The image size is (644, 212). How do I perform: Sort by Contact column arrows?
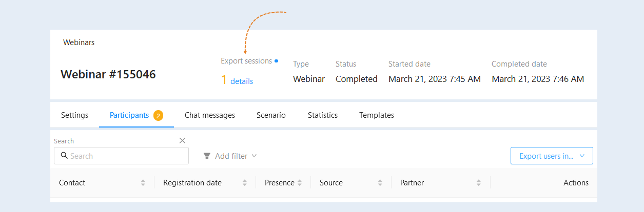click(143, 183)
